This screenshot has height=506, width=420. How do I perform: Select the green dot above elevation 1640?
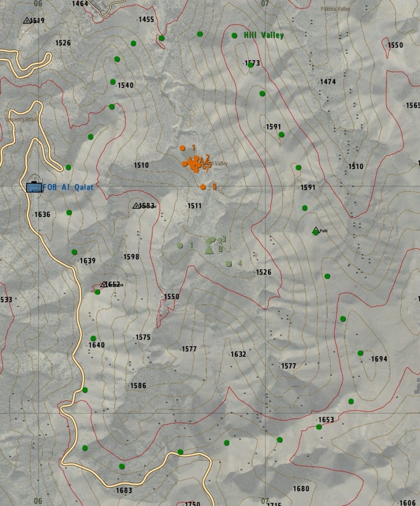click(93, 338)
